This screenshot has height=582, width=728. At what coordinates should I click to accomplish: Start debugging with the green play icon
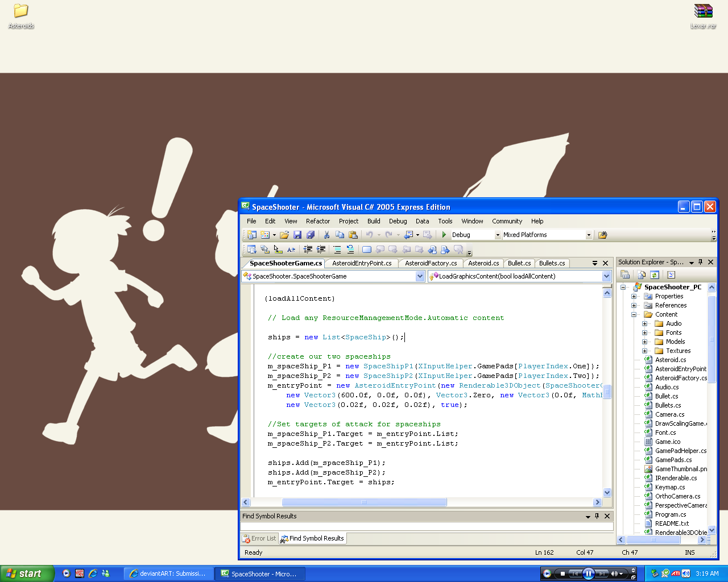tap(444, 235)
